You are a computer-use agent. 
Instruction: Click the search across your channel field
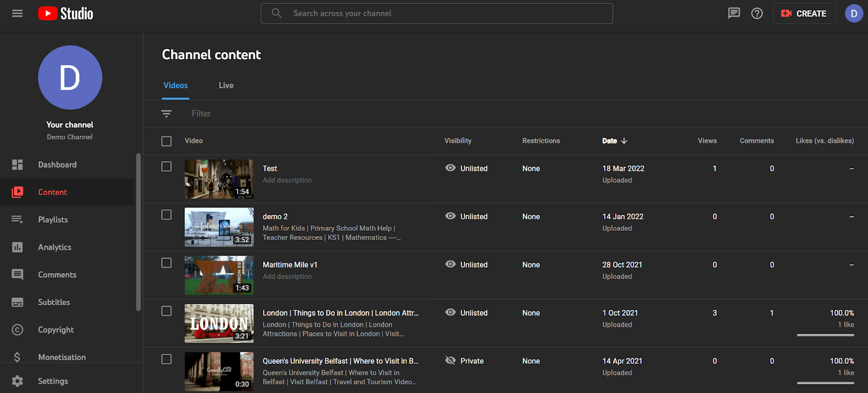(437, 14)
